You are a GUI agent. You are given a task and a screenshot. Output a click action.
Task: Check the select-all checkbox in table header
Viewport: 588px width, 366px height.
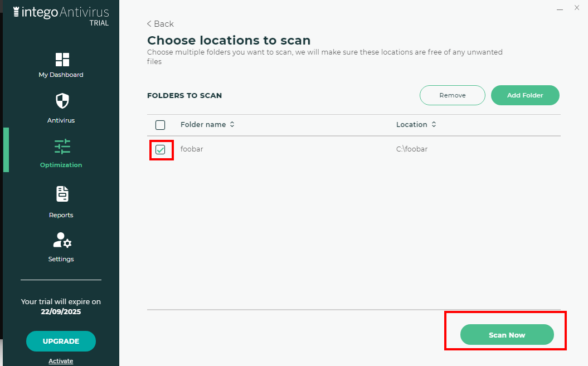(161, 125)
